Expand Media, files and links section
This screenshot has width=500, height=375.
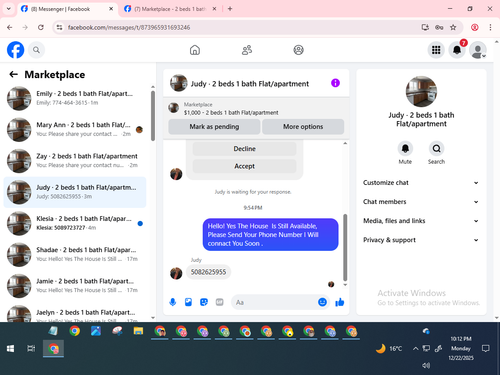[x=421, y=221]
